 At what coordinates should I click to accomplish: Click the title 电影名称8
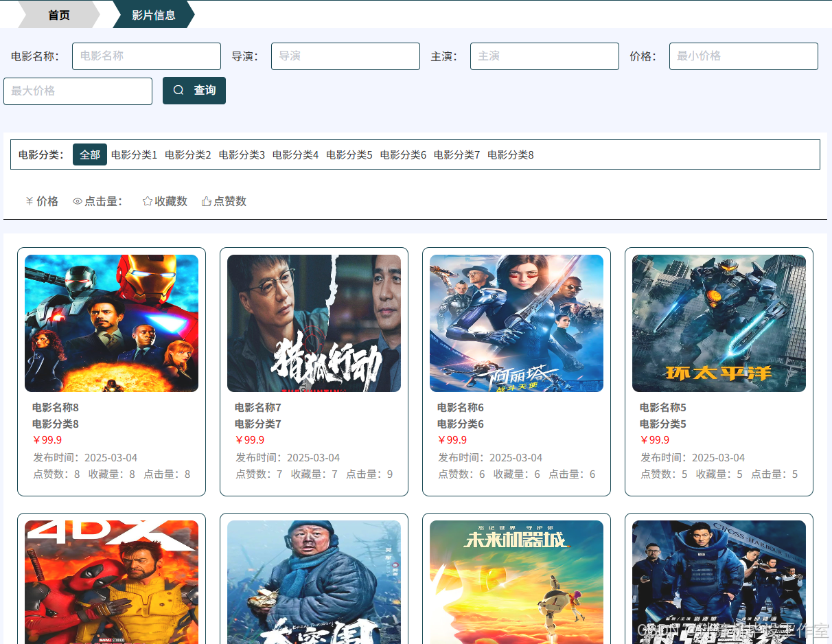point(56,407)
